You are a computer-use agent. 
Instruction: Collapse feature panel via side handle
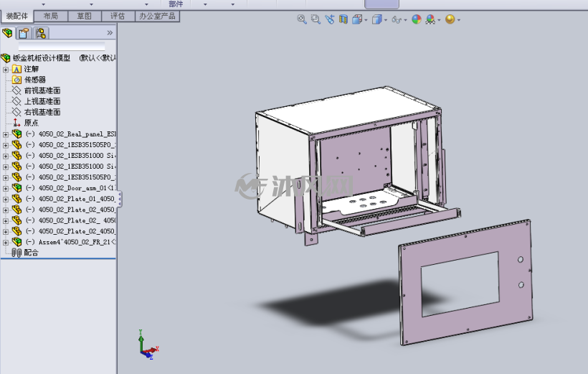tap(119, 199)
